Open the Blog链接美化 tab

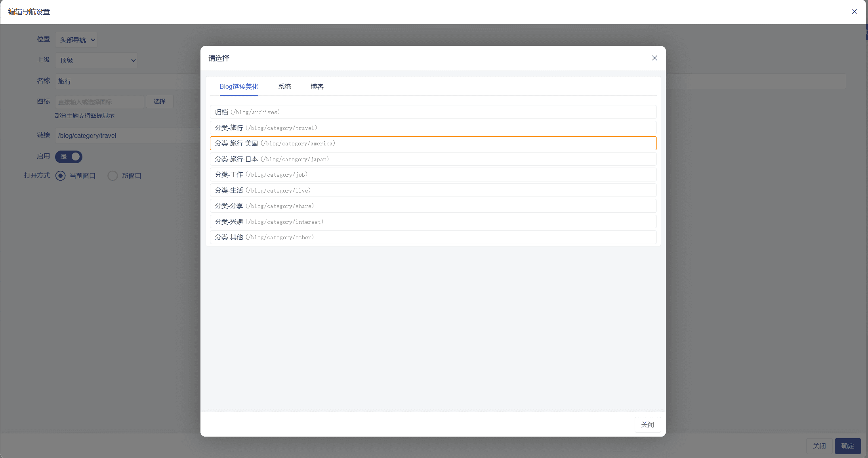coord(239,86)
